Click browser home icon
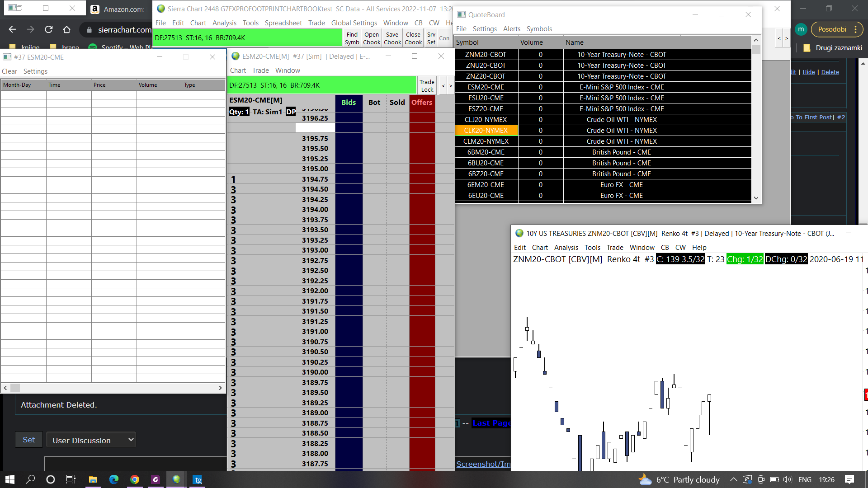Viewport: 868px width, 488px height. 67,29
